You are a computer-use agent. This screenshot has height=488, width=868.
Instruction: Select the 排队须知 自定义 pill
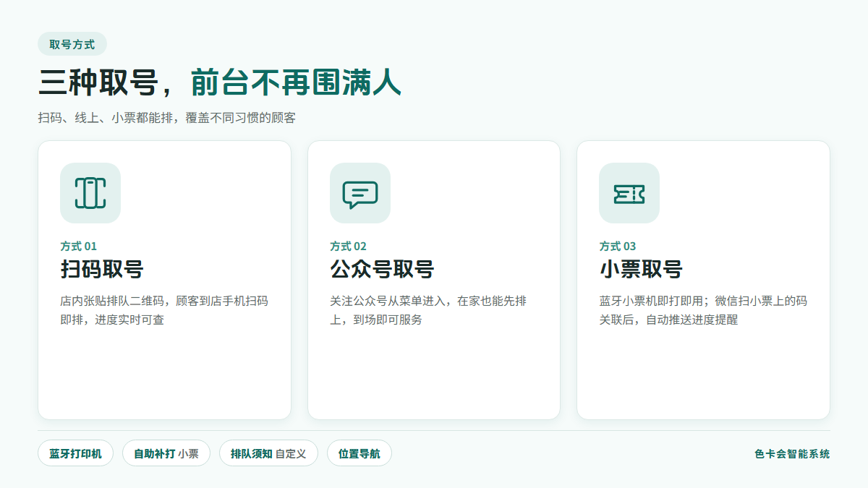click(x=268, y=453)
